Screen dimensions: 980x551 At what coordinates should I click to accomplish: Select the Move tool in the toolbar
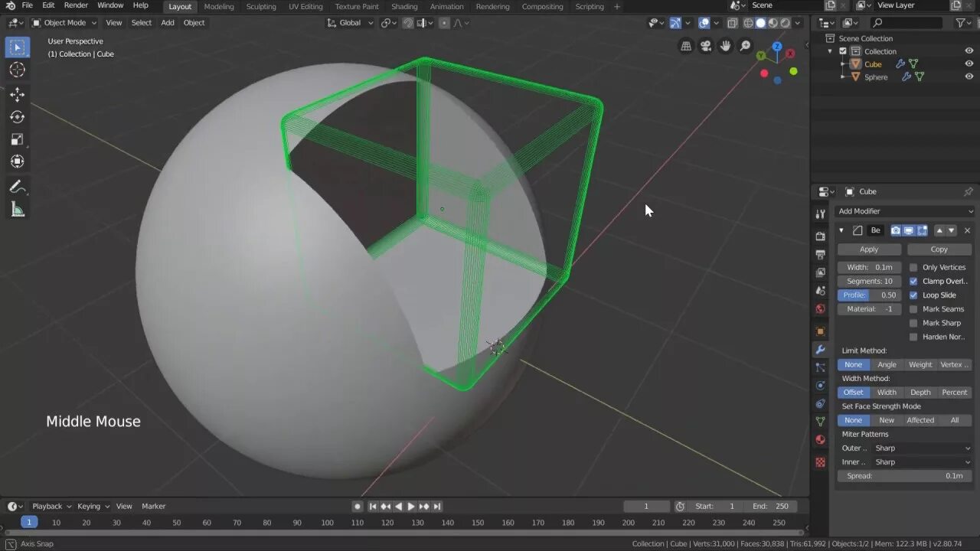17,94
